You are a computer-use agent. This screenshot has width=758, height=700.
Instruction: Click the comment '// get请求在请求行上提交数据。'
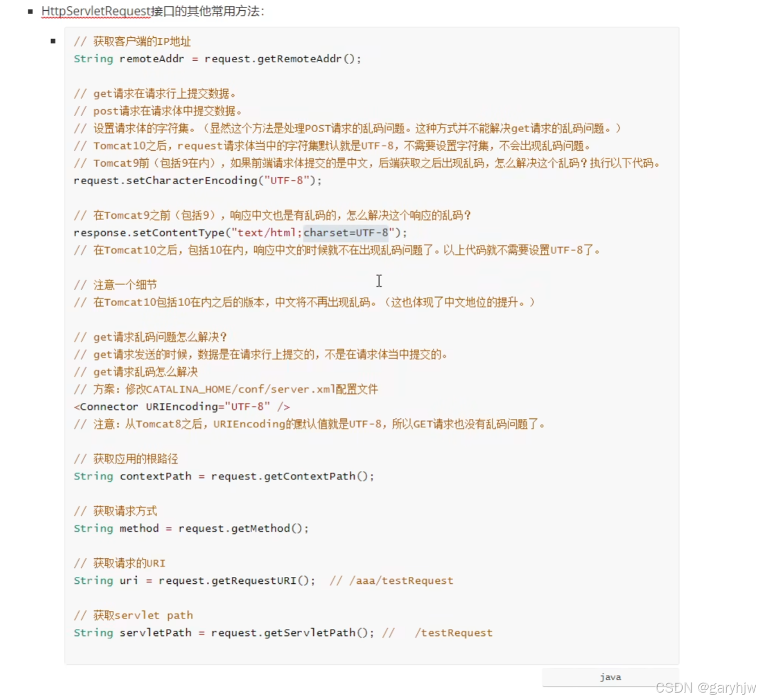tap(155, 94)
